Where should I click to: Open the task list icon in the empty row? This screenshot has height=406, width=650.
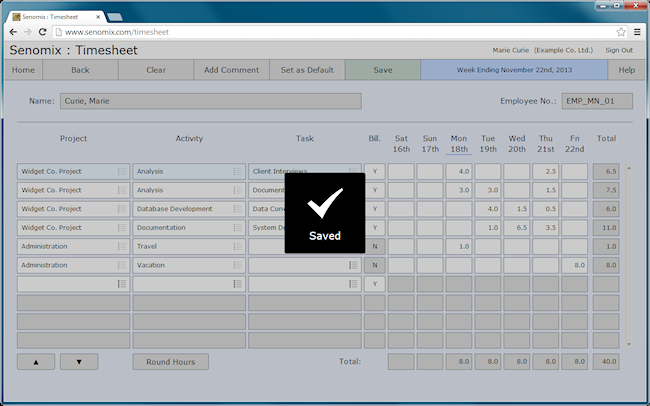click(353, 284)
